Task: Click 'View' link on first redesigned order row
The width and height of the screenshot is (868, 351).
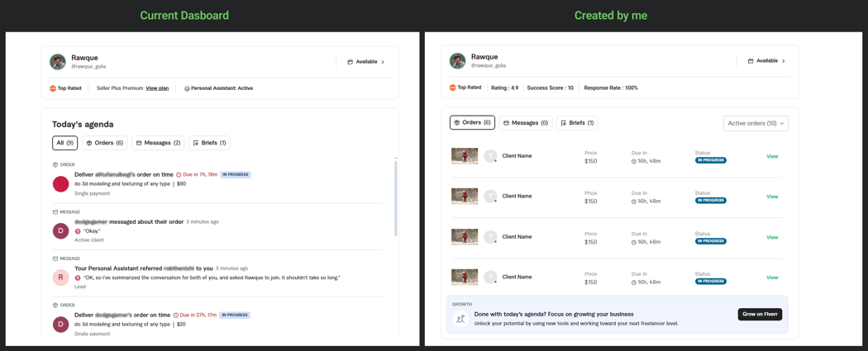Action: click(x=771, y=156)
